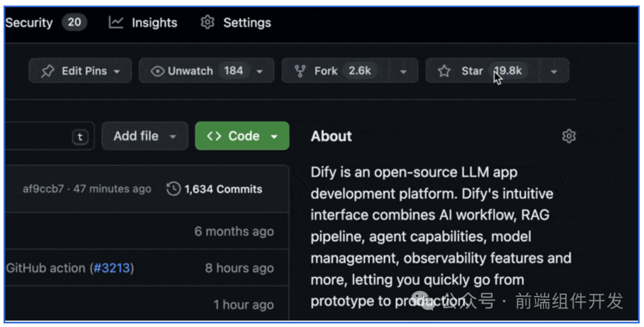
Task: Expand the Edit Pins dropdown arrow
Action: coord(117,72)
